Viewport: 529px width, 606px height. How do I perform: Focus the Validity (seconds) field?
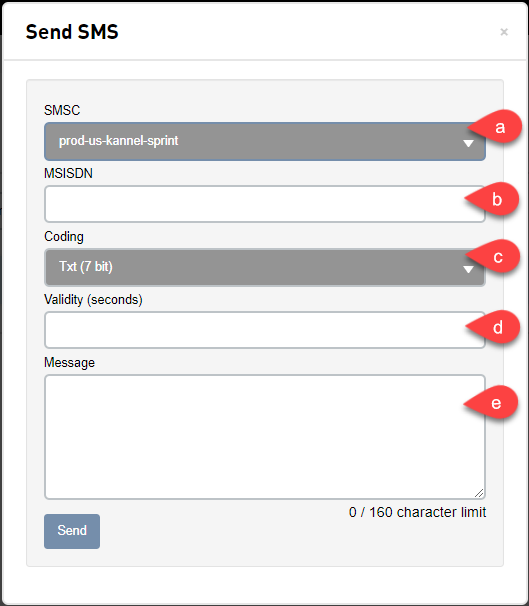(265, 330)
